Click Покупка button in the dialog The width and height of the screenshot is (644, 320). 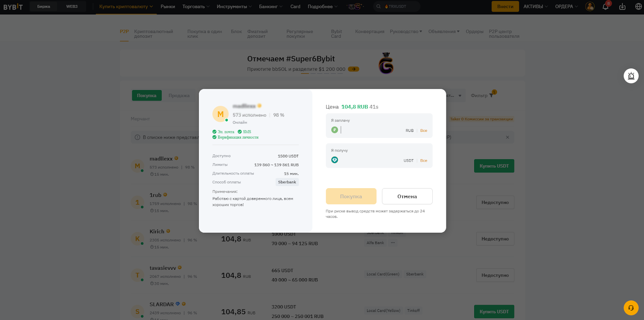[x=351, y=196]
